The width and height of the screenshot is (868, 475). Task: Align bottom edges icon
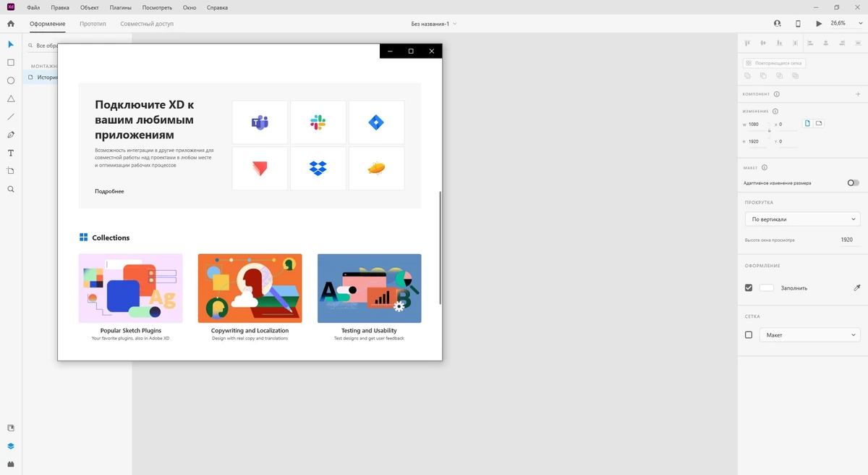[778, 43]
